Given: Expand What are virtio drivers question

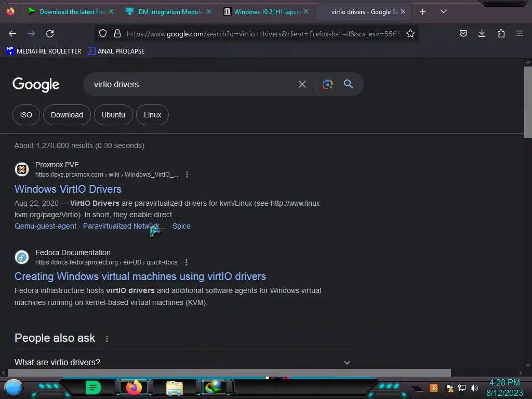Looking at the screenshot, I should tap(184, 362).
